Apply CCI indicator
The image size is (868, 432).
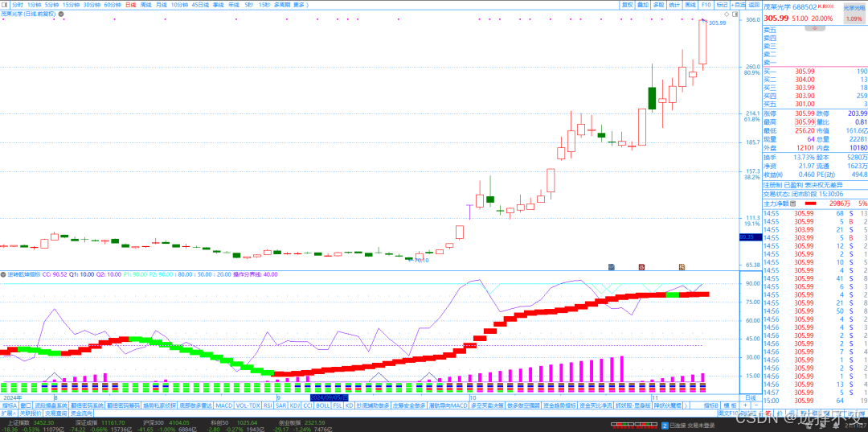(308, 405)
